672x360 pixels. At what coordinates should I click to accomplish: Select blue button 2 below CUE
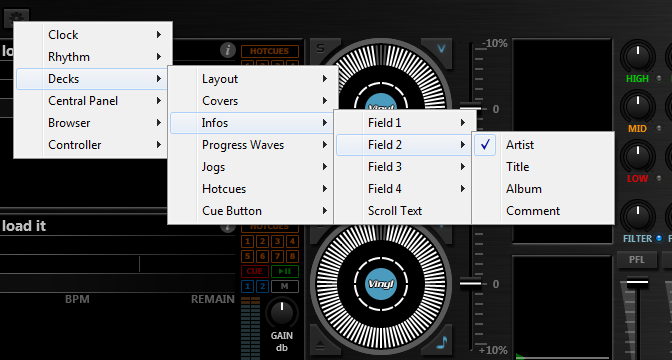[x=262, y=286]
